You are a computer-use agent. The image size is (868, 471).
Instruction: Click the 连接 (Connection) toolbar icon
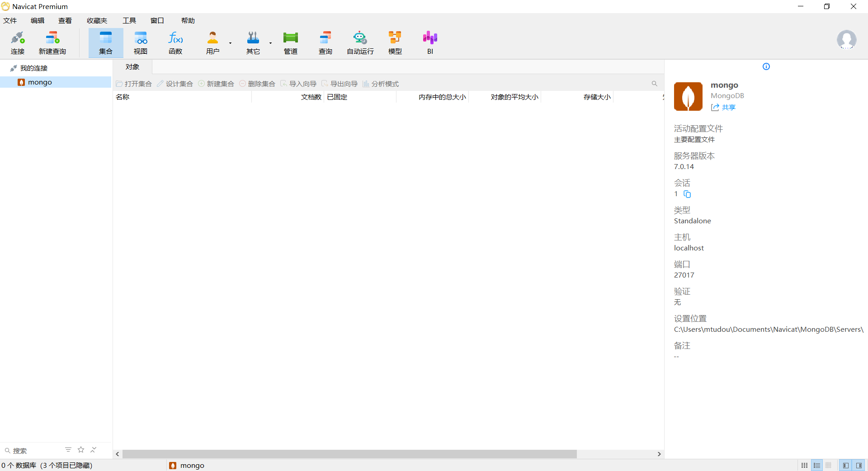click(18, 43)
